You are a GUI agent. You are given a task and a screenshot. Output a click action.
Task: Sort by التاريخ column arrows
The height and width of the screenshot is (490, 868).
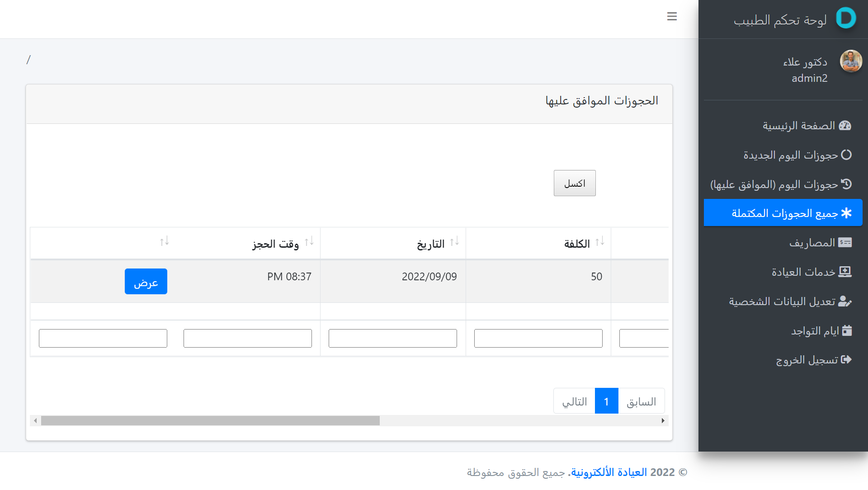[454, 242]
